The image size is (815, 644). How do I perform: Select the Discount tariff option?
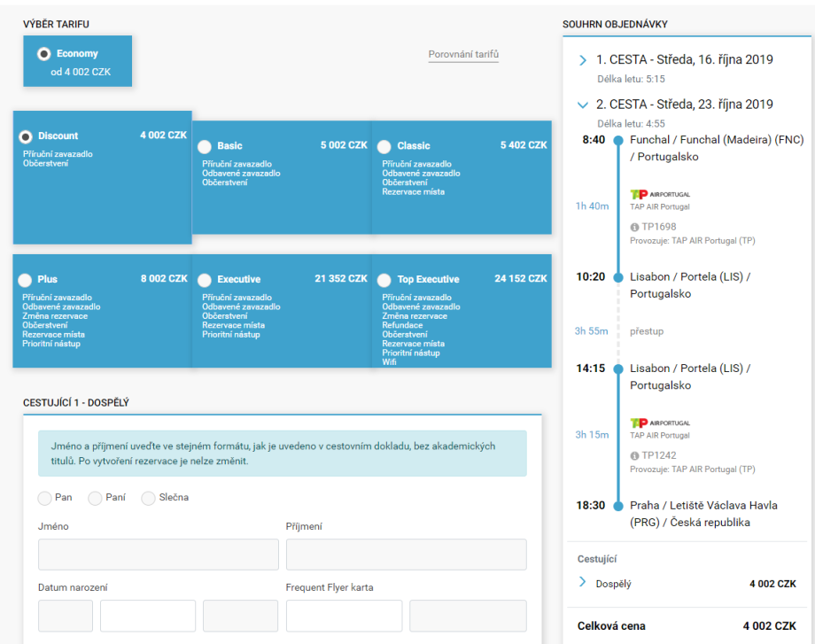26,136
